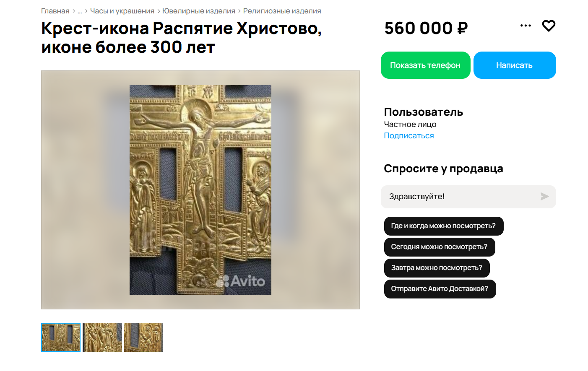Image resolution: width=588 pixels, height=371 pixels.
Task: Open Религиозные изделия breadcrumb category
Action: pyautogui.click(x=282, y=11)
